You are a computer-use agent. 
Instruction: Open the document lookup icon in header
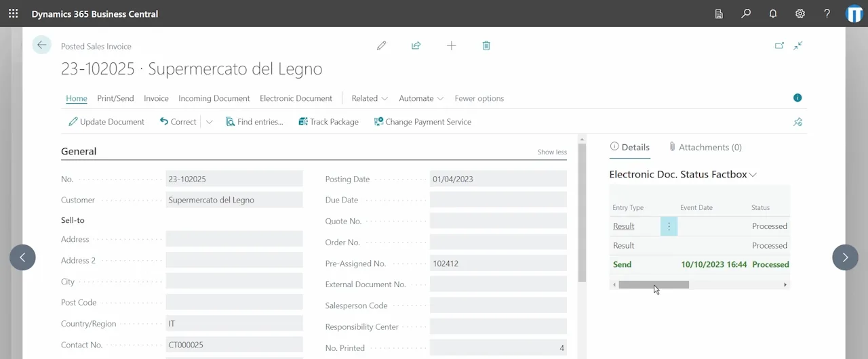point(719,14)
